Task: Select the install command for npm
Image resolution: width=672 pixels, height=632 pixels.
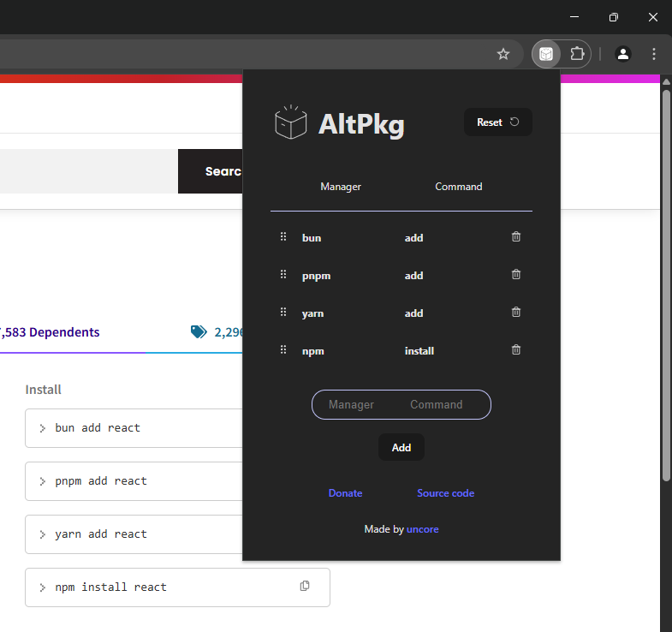Action: point(419,351)
